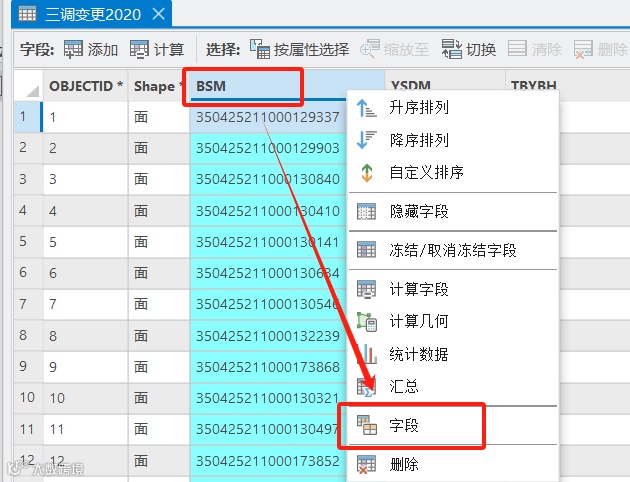Click the Hide Field grid icon
Viewport: 630px width, 482px height.
pyautogui.click(x=366, y=211)
